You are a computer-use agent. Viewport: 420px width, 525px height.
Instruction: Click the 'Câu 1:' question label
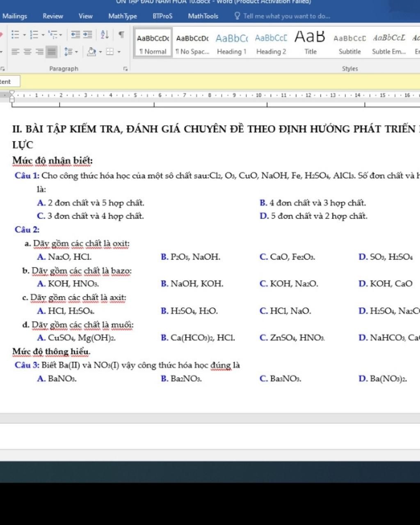click(x=27, y=176)
